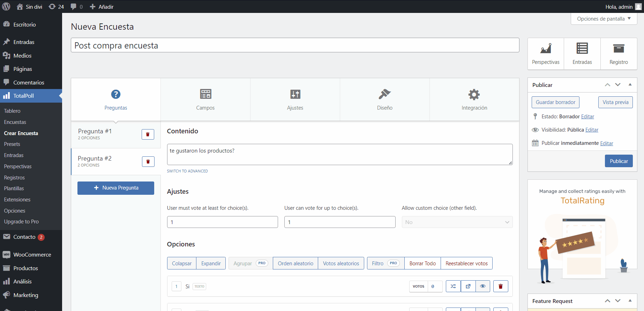Click external link icon on option Si
Screen dimensions: 644x311
pyautogui.click(x=468, y=286)
